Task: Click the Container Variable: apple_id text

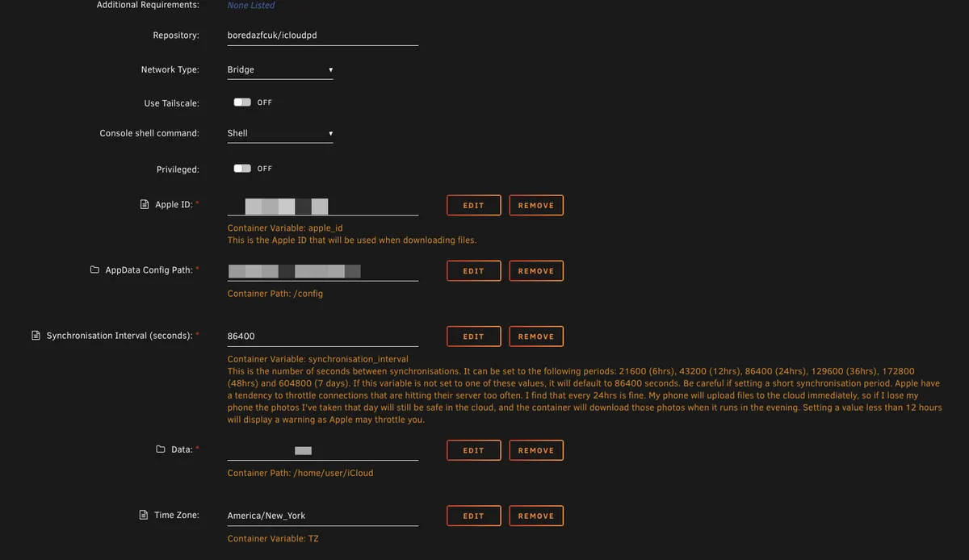Action: pyautogui.click(x=285, y=228)
